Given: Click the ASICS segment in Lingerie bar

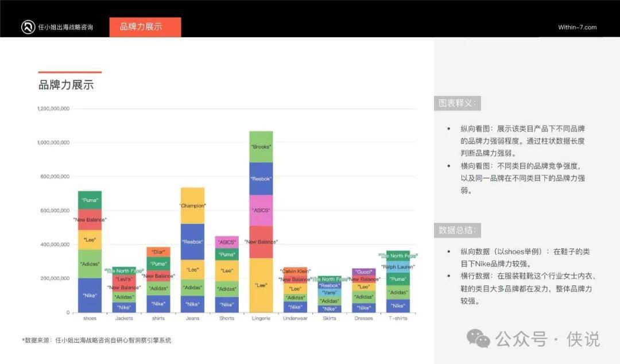Looking at the screenshot, I should (x=261, y=211).
